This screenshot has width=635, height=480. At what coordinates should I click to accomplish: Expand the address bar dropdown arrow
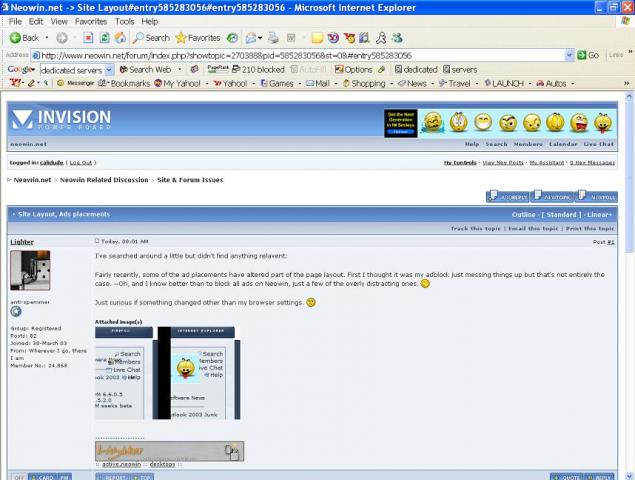tap(569, 55)
